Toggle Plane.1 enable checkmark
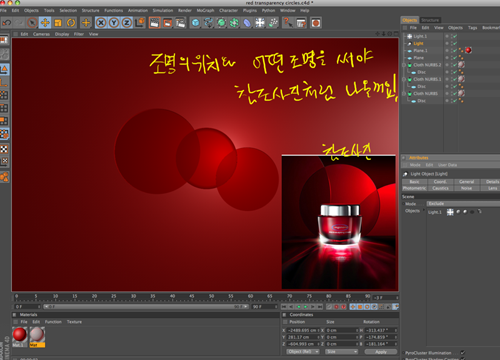The image size is (500, 360). click(x=455, y=50)
